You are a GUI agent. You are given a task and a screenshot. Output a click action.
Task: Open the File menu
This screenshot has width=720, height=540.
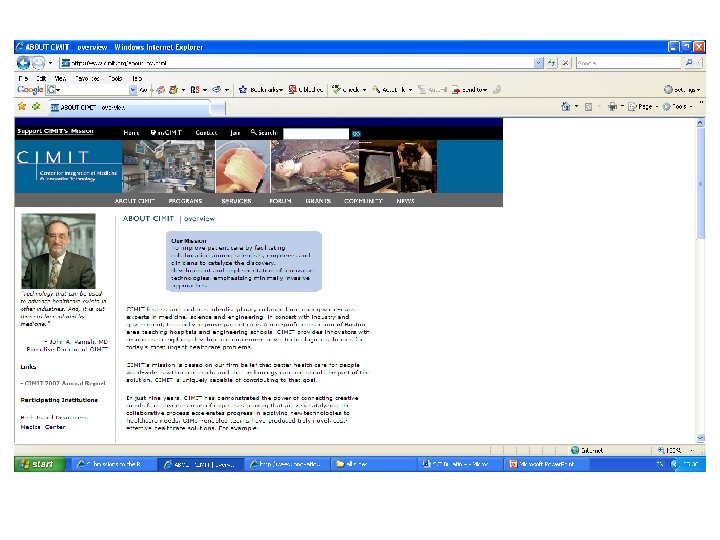tap(23, 79)
